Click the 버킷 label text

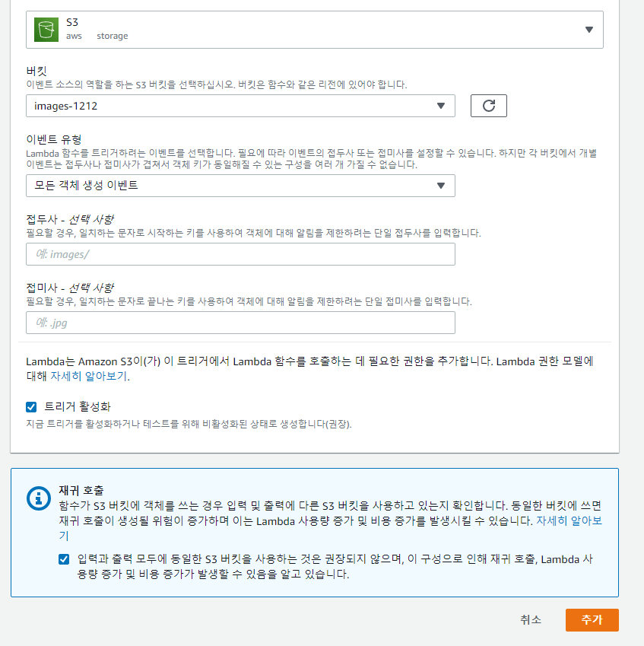(36, 72)
